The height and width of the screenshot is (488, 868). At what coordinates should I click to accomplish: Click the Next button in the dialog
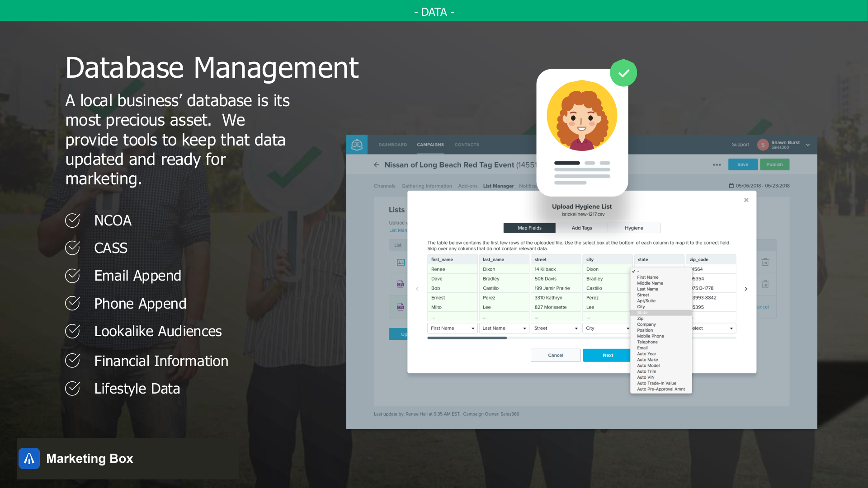607,355
